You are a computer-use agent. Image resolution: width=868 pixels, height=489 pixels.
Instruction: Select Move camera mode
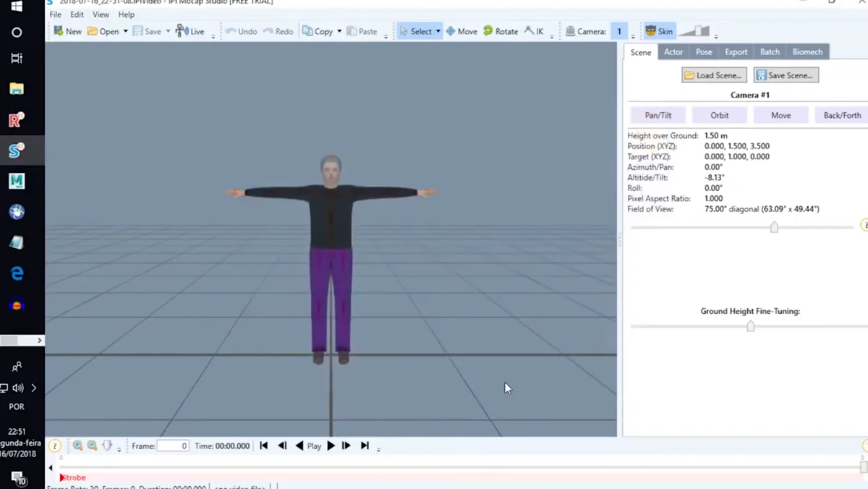coord(781,115)
